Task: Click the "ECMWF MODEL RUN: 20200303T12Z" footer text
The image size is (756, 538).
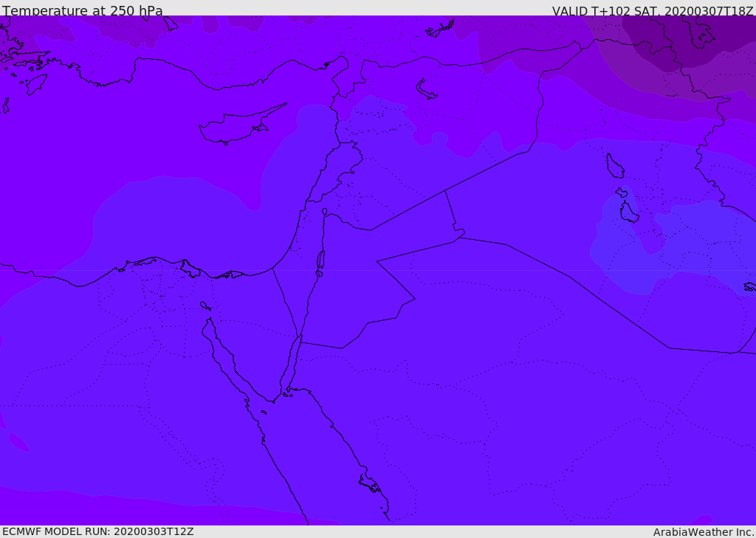Action: 98,531
